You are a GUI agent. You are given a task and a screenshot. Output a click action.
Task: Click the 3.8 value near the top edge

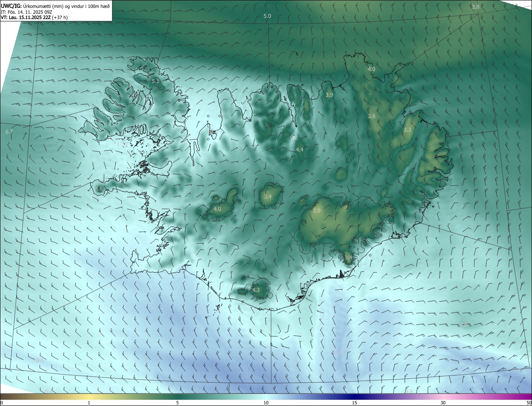475,7
